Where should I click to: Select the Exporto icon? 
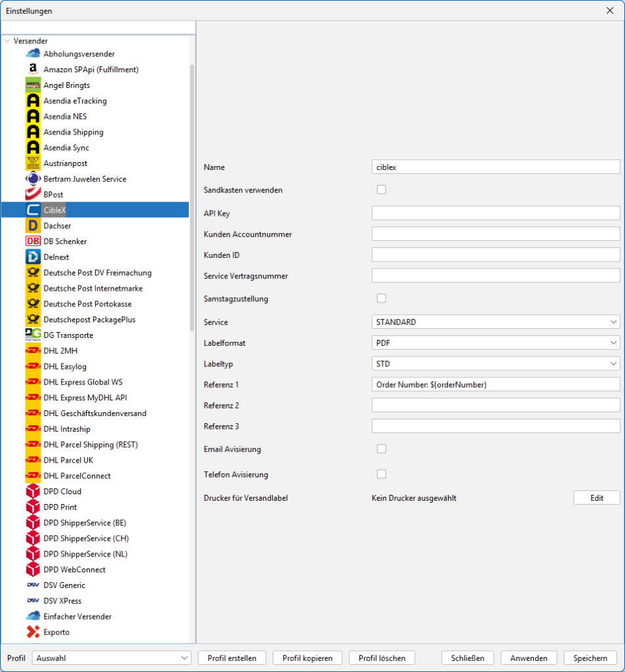coord(33,632)
